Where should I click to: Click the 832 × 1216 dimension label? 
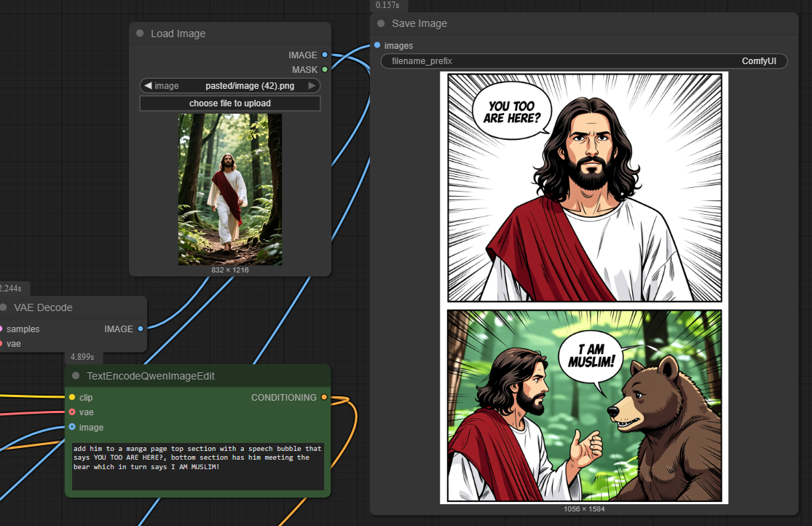230,270
